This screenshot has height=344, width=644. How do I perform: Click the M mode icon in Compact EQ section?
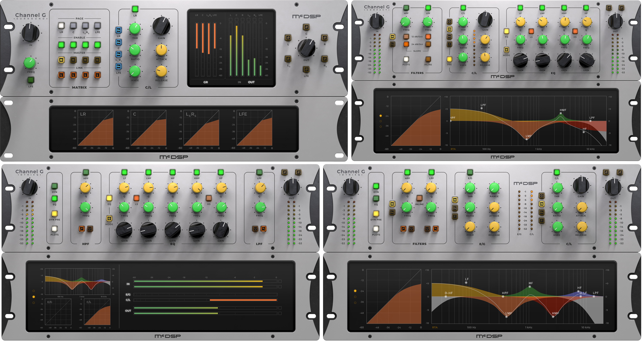click(x=506, y=50)
